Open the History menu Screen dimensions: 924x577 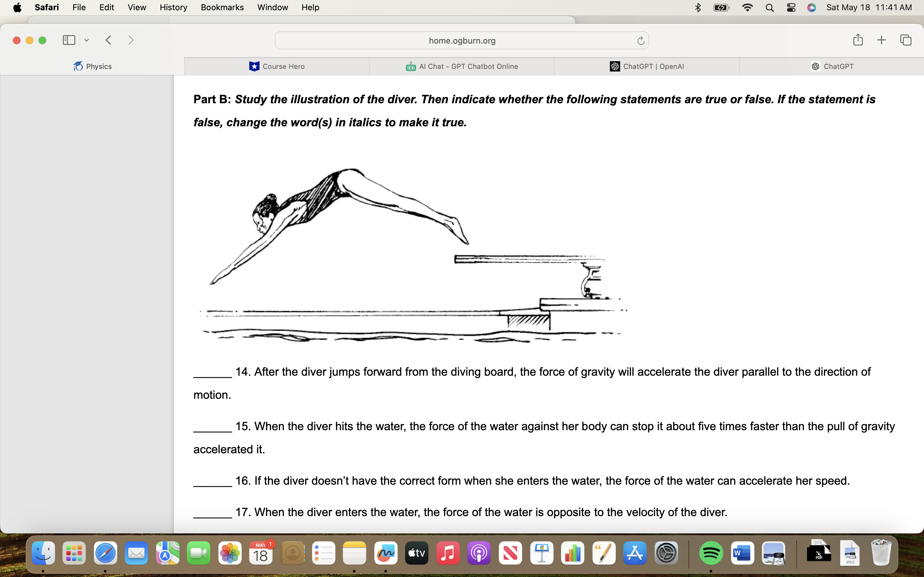173,7
